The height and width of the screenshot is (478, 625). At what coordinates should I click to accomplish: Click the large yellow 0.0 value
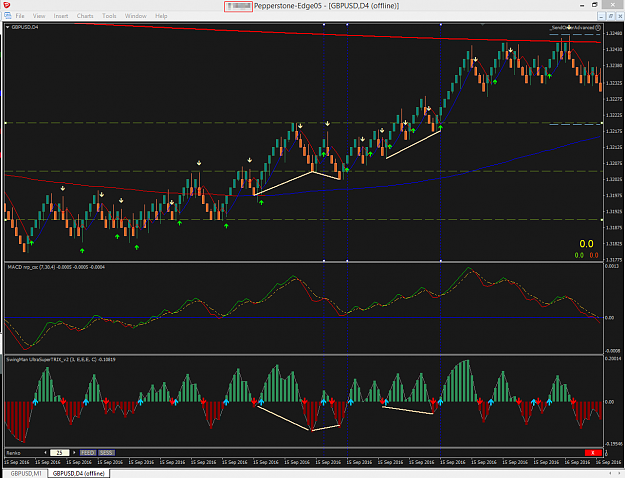pos(586,244)
